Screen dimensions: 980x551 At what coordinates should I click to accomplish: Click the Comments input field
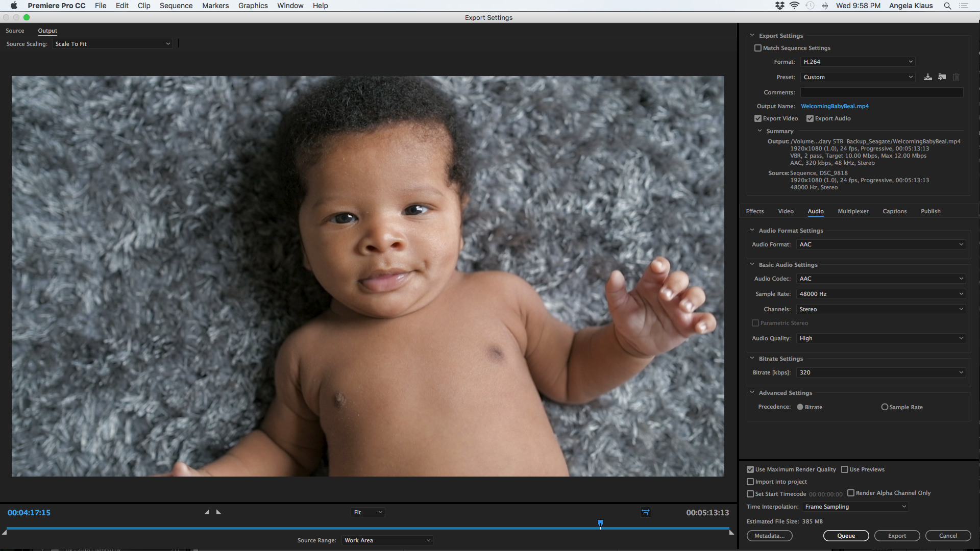[x=881, y=92]
